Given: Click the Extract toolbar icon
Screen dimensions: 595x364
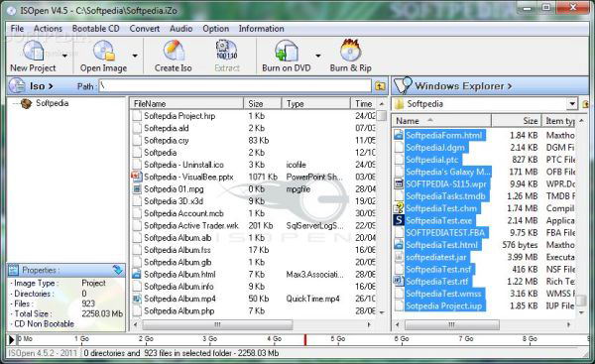Looking at the screenshot, I should click(x=226, y=51).
